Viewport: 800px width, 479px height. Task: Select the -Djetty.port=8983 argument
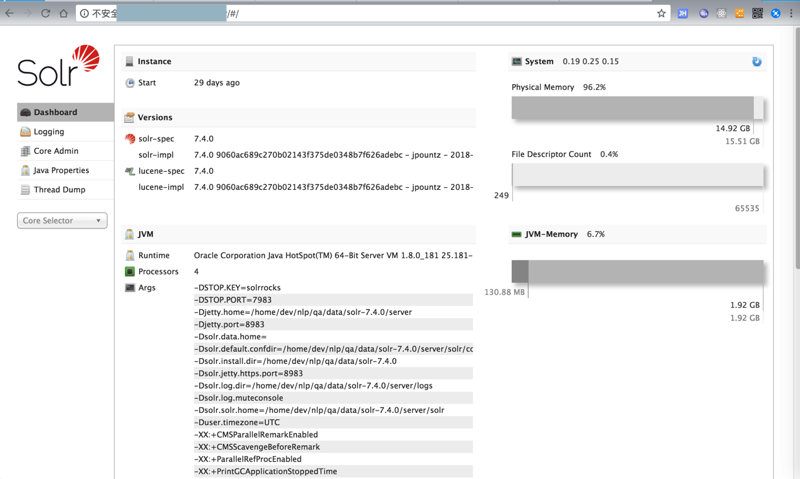point(229,324)
